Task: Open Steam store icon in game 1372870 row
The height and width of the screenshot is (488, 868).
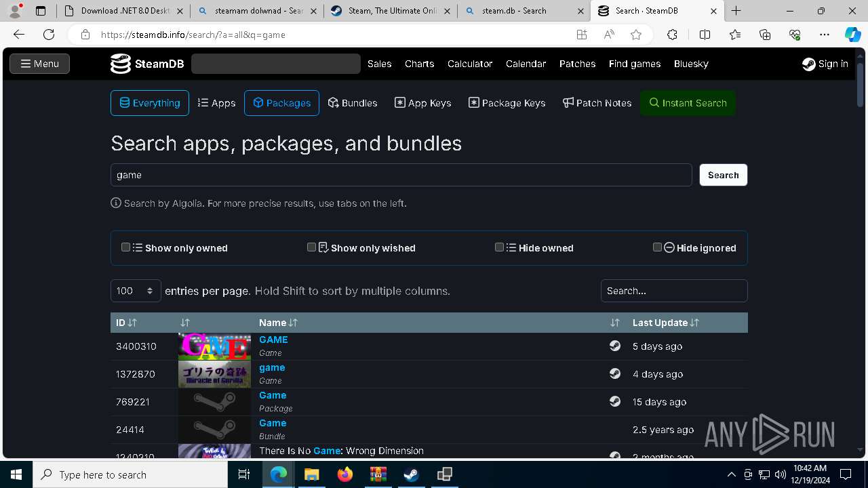Action: pyautogui.click(x=614, y=373)
